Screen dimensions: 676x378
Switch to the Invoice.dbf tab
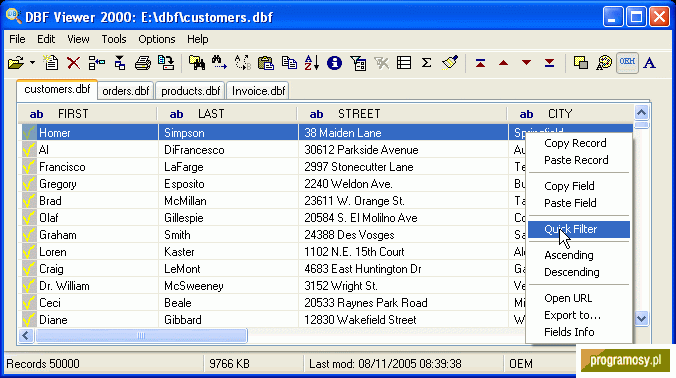click(258, 91)
